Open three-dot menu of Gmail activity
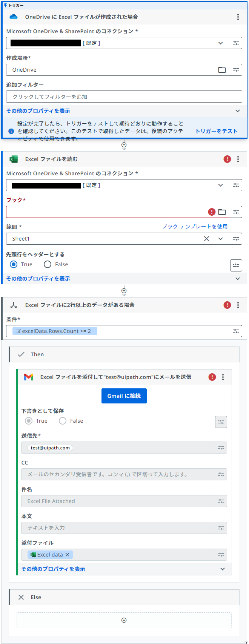This screenshot has height=644, width=249. (x=223, y=377)
